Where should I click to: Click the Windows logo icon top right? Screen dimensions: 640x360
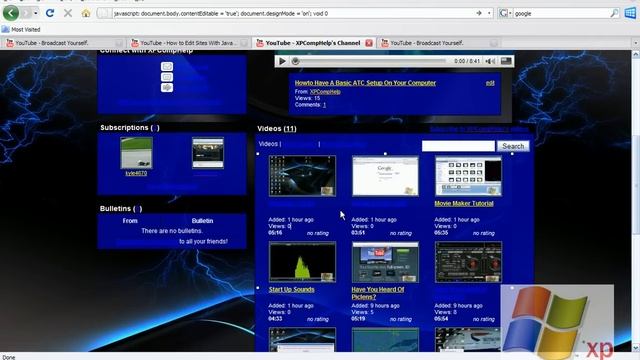[x=630, y=13]
